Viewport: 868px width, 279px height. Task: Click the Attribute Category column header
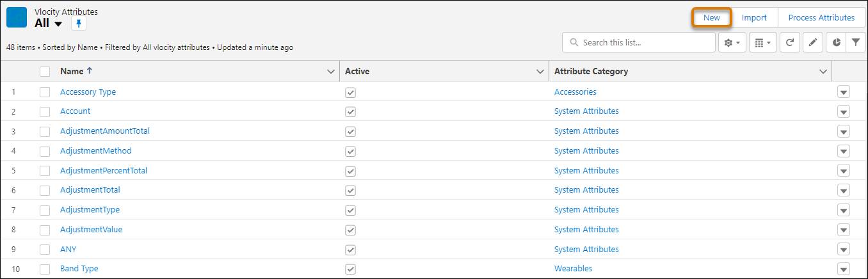591,71
